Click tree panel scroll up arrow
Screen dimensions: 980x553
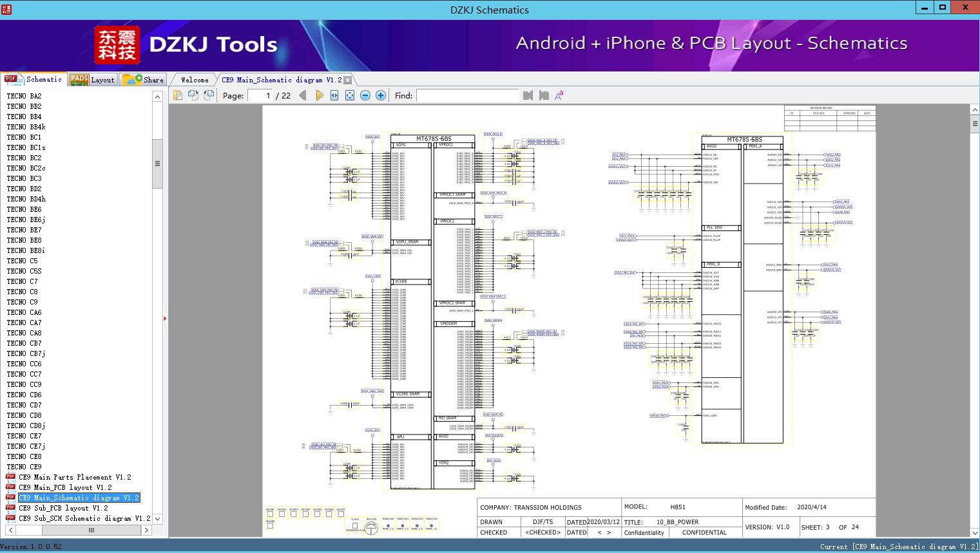tap(157, 97)
